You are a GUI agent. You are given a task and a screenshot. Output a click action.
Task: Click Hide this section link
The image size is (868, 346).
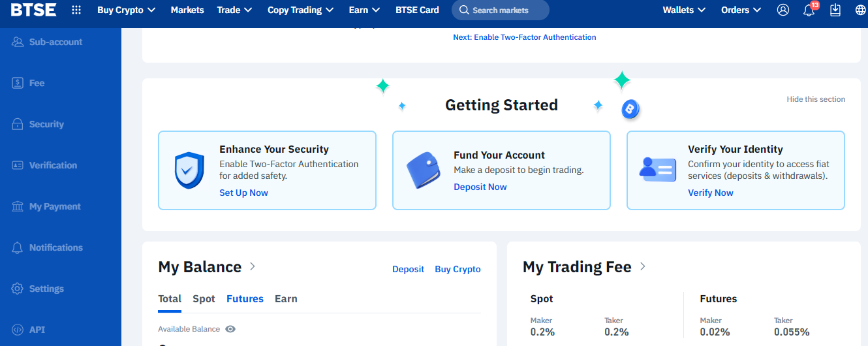pyautogui.click(x=816, y=99)
